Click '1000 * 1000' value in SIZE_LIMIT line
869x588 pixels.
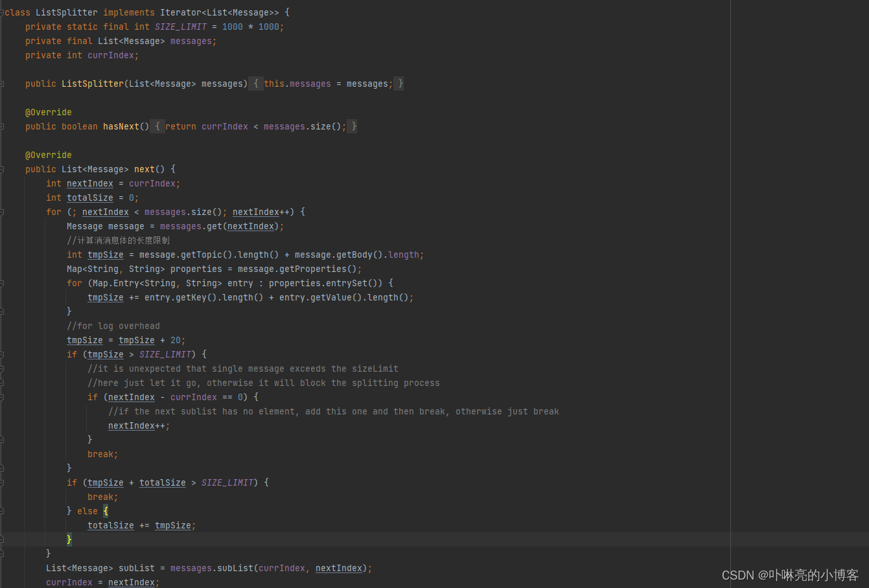[251, 27]
